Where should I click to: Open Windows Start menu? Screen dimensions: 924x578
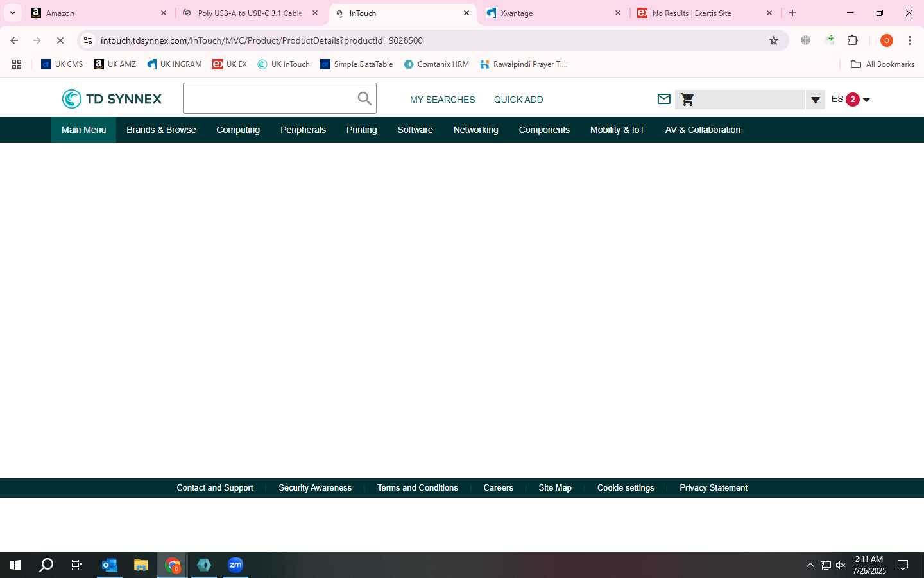[15, 565]
